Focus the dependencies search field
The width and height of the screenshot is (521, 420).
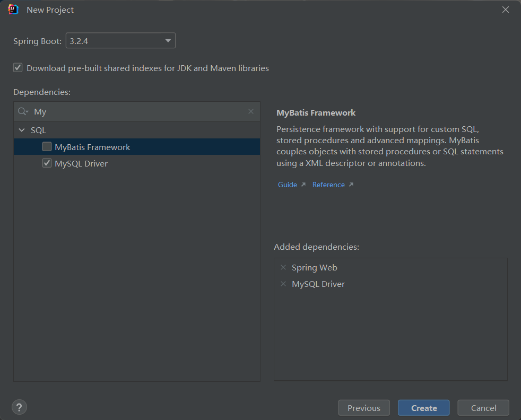(x=138, y=112)
